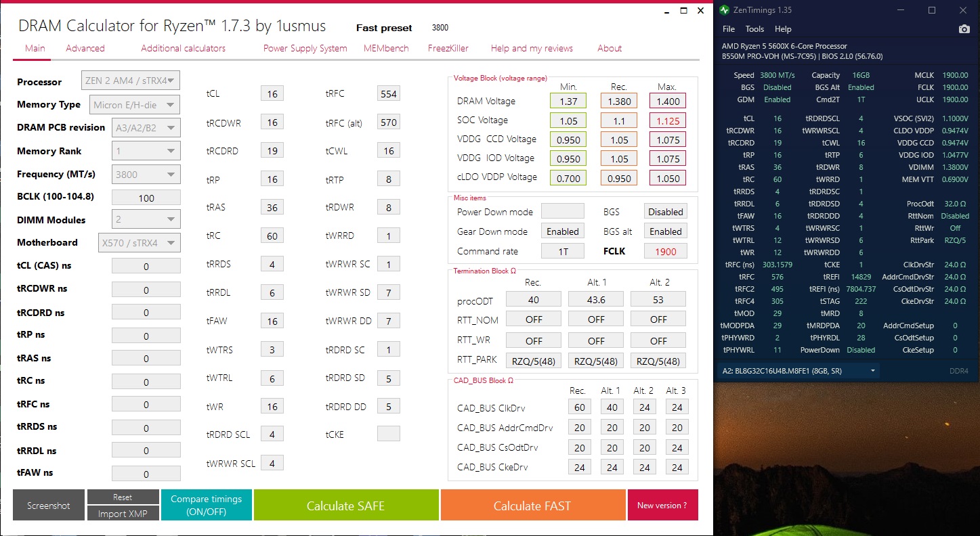Screen dimensions: 980x536
Task: Open the ZenTimings DIMM slot A2 selector
Action: 799,371
